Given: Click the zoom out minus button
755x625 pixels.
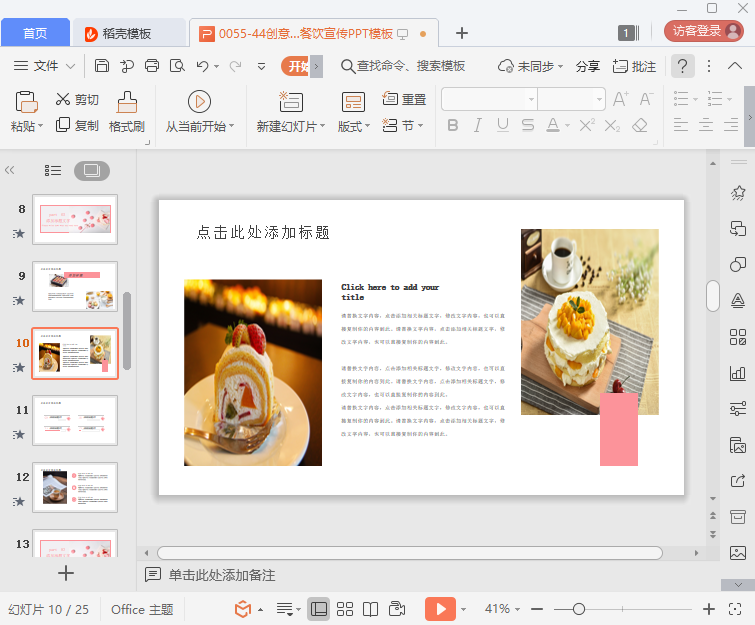Looking at the screenshot, I should click(537, 609).
